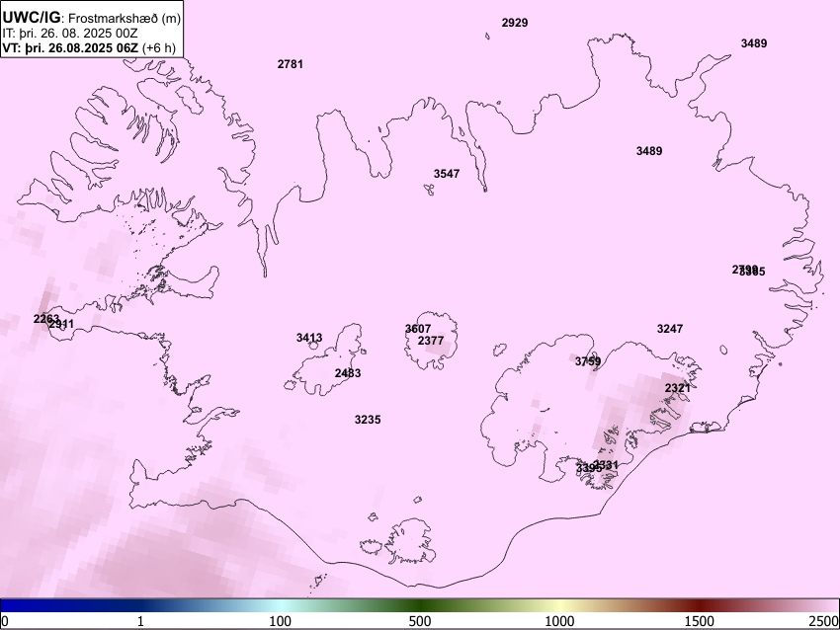This screenshot has height=630, width=840.
Task: Click the 3489 value inland in northeast Iceland
Action: [x=649, y=151]
